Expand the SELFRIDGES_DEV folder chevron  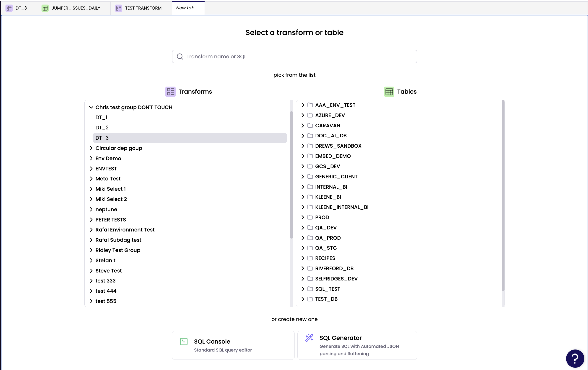pos(303,279)
